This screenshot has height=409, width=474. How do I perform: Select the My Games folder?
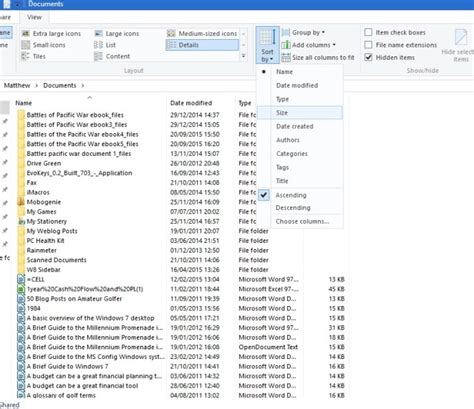point(41,212)
